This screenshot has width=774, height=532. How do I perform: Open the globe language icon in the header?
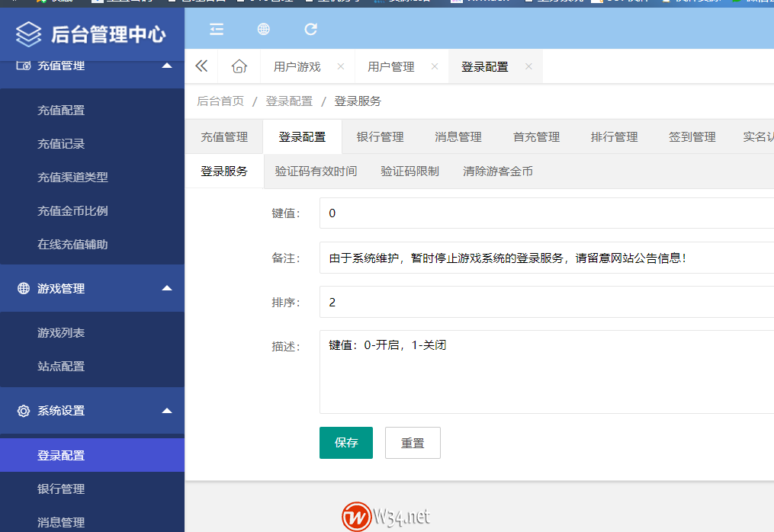pyautogui.click(x=263, y=29)
